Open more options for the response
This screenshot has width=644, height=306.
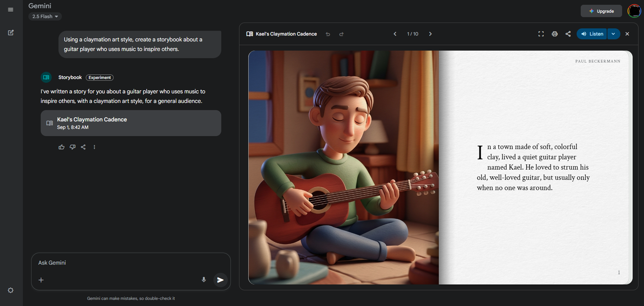(x=94, y=147)
